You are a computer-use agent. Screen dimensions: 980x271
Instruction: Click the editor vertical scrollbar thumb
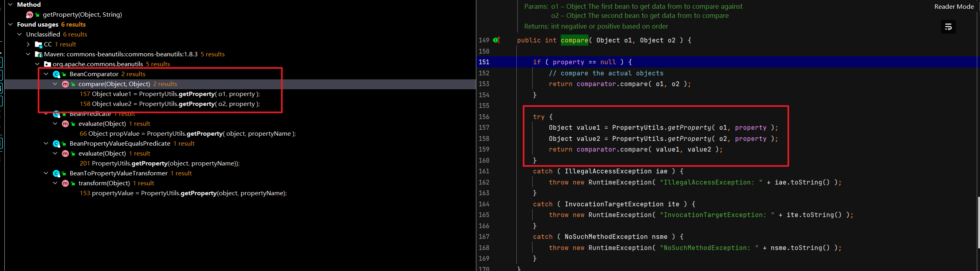tap(978, 222)
